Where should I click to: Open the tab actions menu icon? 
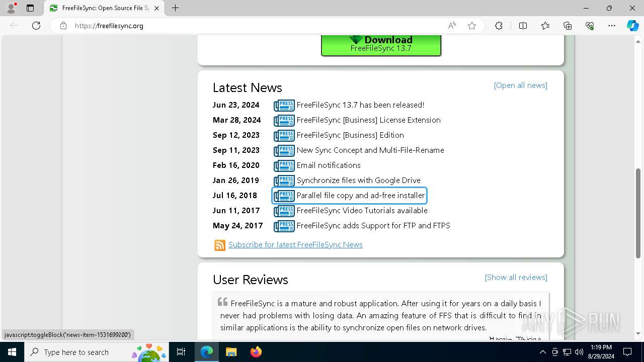click(30, 8)
